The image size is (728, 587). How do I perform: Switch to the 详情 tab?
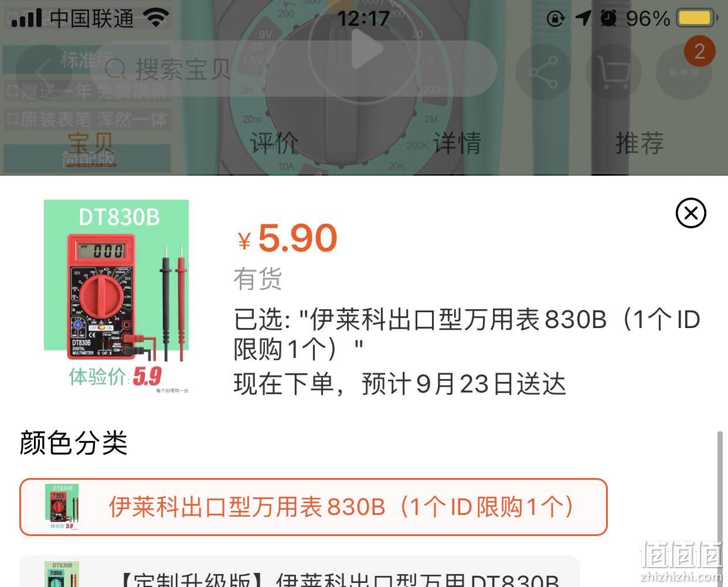[457, 144]
